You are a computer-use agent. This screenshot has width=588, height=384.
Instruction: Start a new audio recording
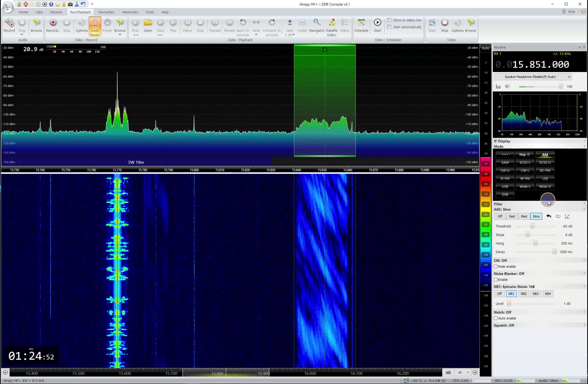pyautogui.click(x=9, y=25)
